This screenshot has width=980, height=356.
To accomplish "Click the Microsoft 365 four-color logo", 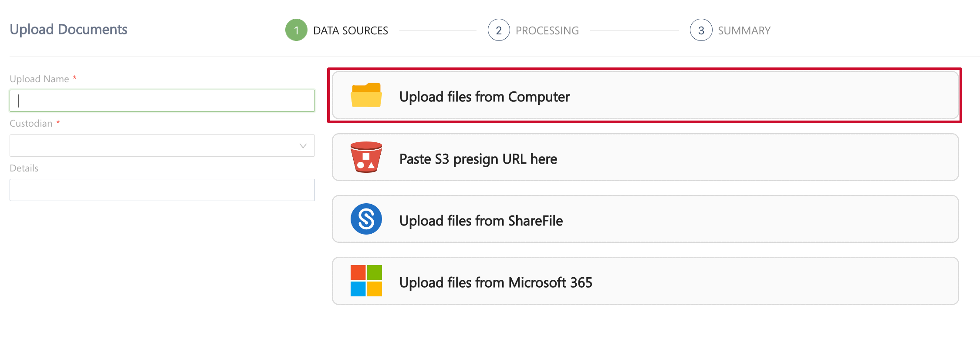I will (x=366, y=281).
